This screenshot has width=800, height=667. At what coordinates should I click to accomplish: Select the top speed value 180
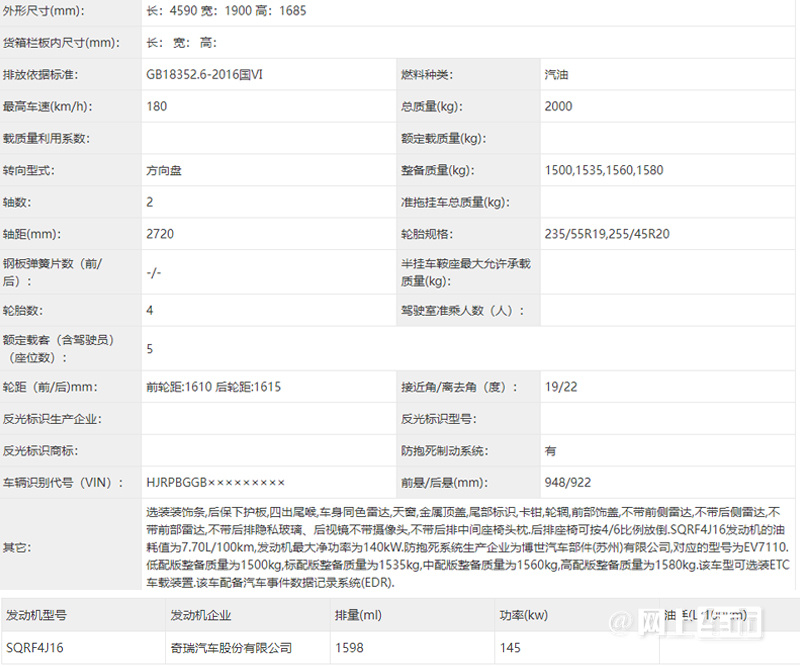[157, 106]
